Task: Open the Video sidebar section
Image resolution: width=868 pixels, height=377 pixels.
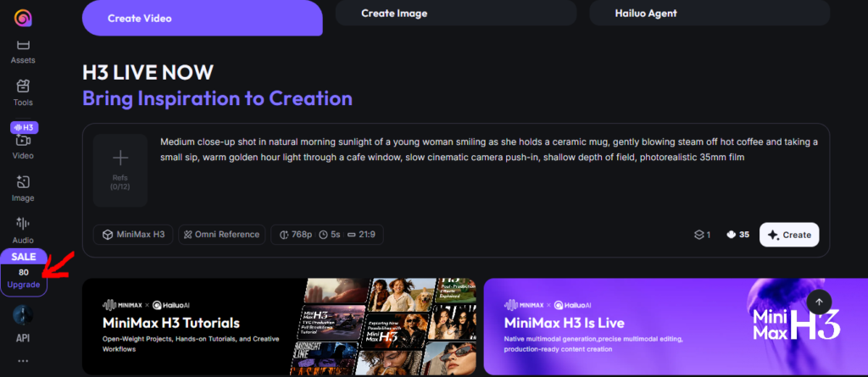Action: pos(23,147)
